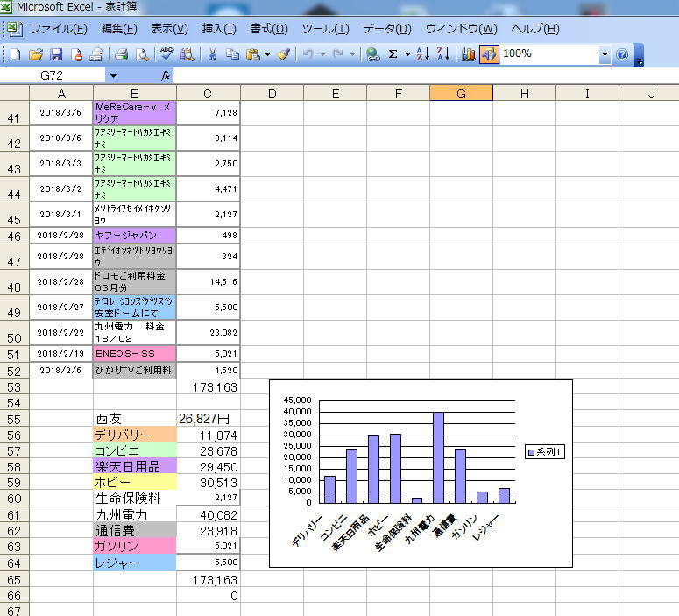Open the Zoom 100% dropdown
Screen dimensions: 679x616
(x=605, y=54)
